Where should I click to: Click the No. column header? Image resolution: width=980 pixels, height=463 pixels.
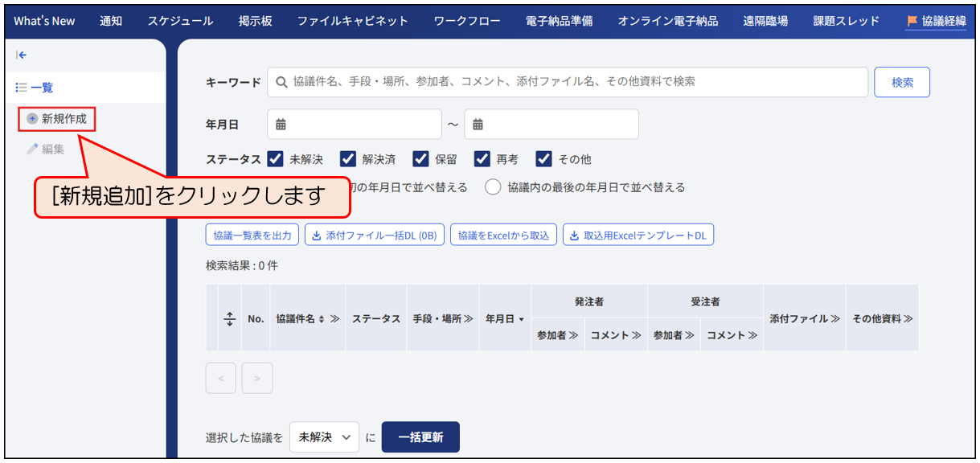tap(256, 319)
